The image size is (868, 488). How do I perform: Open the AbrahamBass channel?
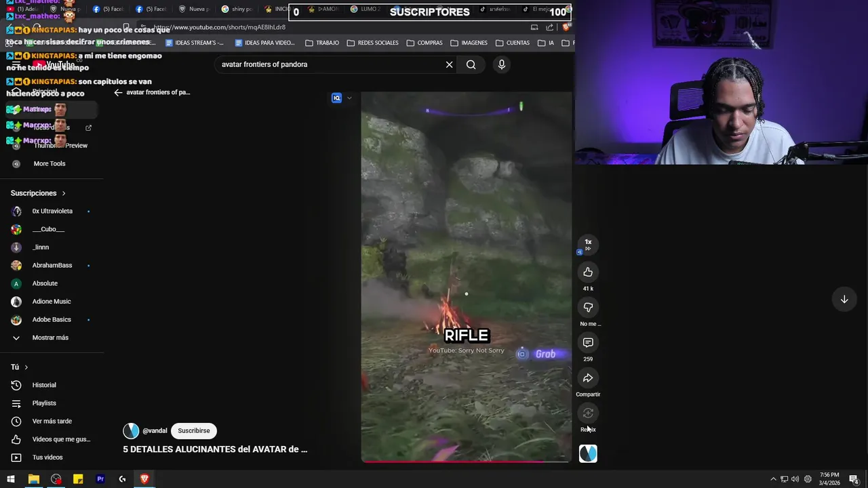tap(52, 265)
